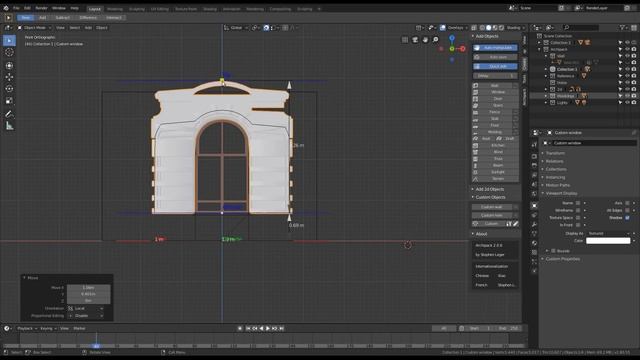
Task: Select the Scale tool
Action: coord(9,100)
